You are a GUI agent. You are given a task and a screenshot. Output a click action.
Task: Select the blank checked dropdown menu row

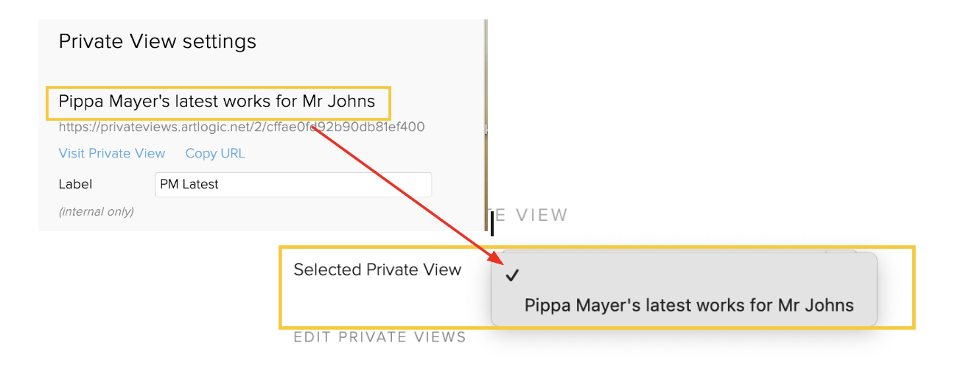684,275
